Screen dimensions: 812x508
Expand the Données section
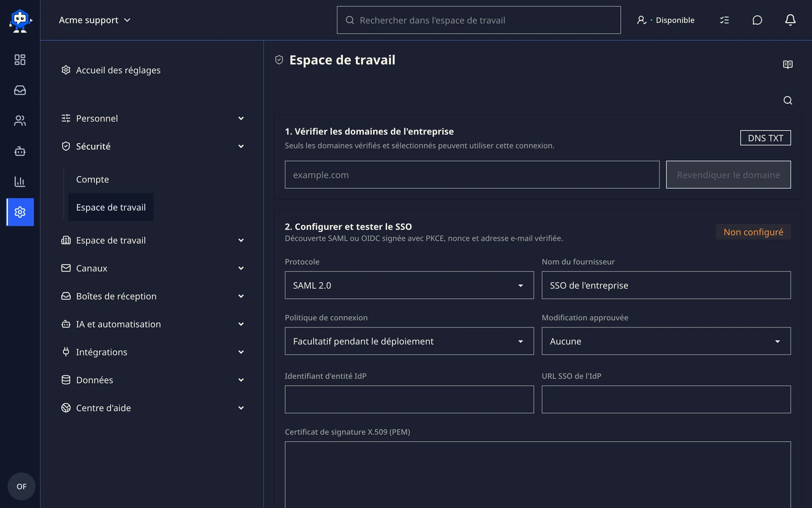[153, 380]
